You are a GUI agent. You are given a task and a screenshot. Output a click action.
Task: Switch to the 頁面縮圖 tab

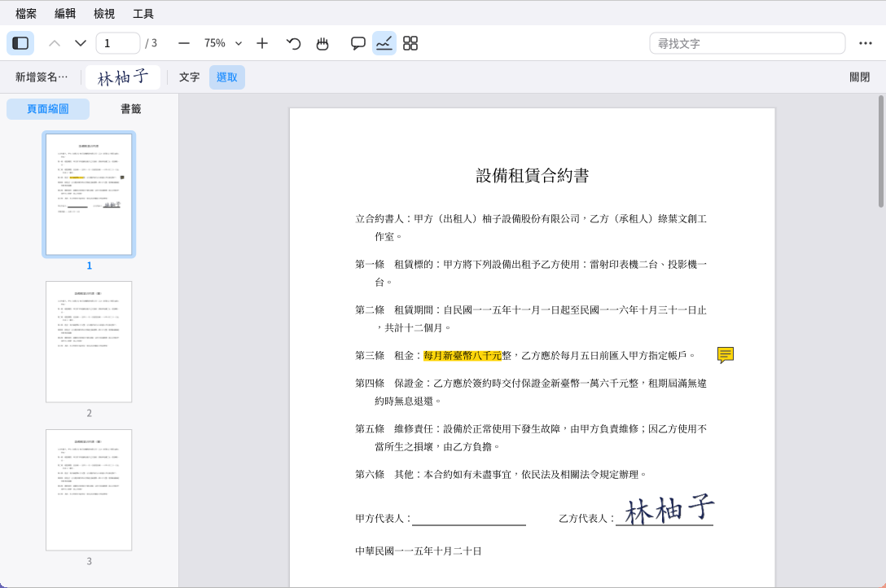pyautogui.click(x=48, y=109)
